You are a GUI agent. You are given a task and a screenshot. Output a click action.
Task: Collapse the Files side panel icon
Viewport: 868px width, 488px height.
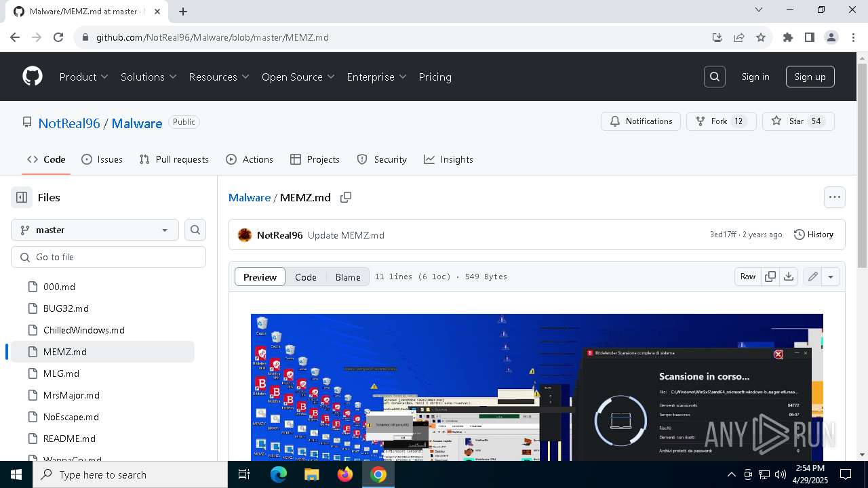click(x=22, y=197)
